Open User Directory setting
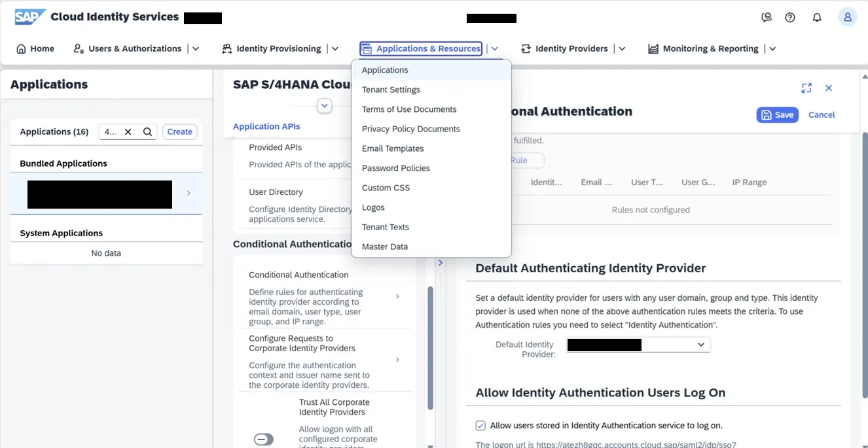Image resolution: width=868 pixels, height=448 pixels. point(293,205)
